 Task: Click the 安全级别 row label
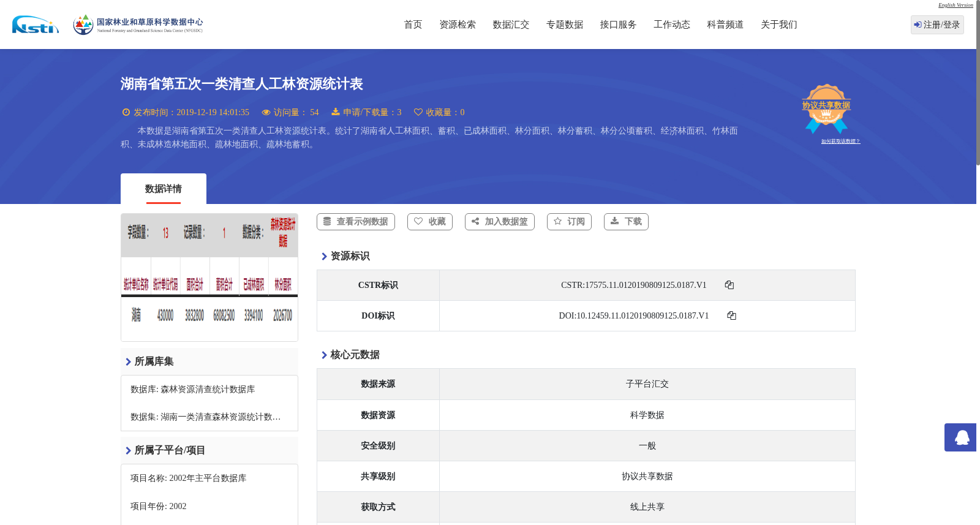(378, 446)
